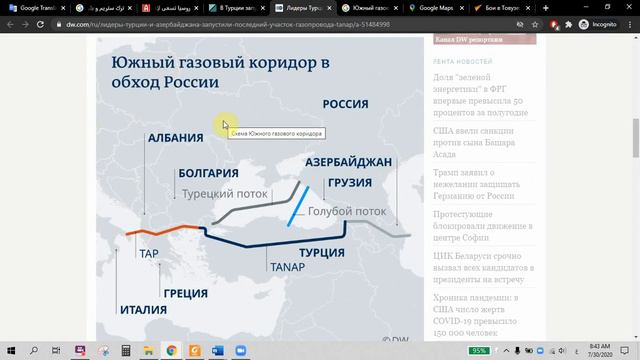Show hidden system tray icons
The width and height of the screenshot is (640, 360).
pyautogui.click(x=506, y=351)
